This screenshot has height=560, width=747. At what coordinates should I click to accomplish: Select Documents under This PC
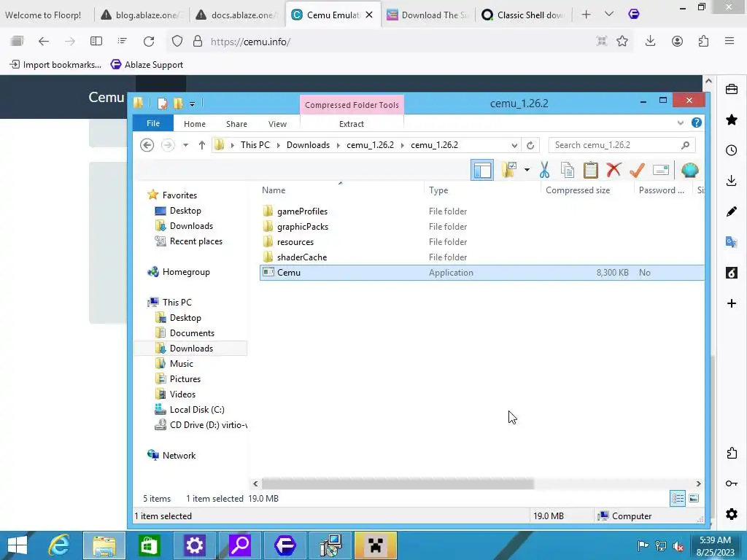tap(192, 332)
